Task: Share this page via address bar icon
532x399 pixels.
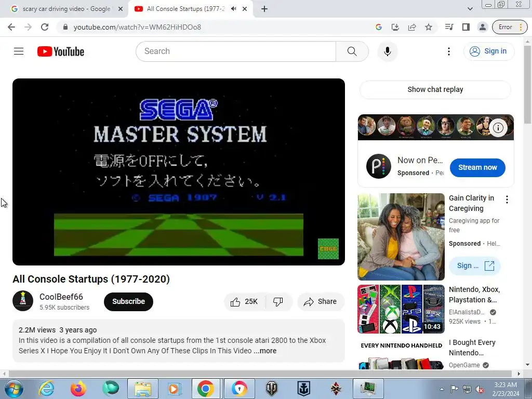Action: point(412,27)
